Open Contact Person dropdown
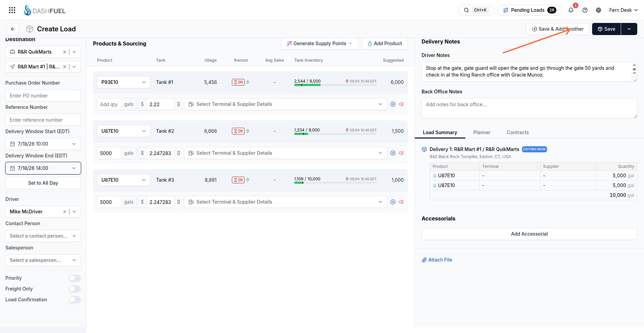 coord(43,236)
